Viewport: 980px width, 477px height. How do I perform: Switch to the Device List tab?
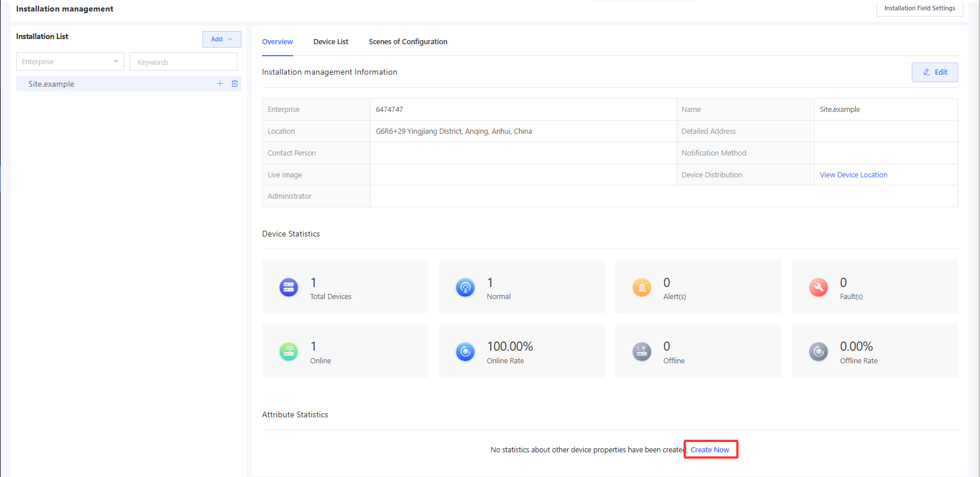pyautogui.click(x=331, y=42)
